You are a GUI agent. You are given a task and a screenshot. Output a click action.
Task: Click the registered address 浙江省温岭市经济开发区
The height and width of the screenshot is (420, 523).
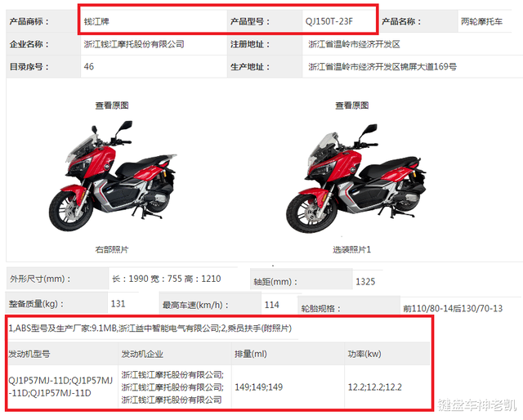tap(354, 44)
